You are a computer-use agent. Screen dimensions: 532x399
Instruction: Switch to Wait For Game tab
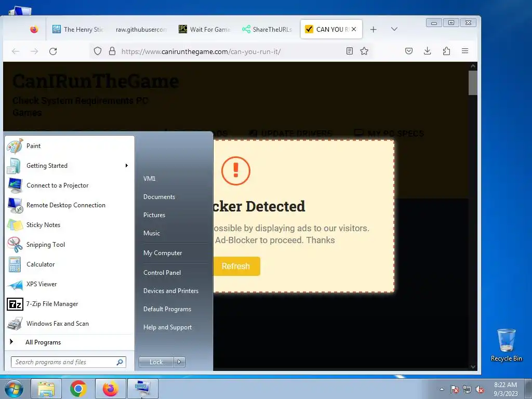[204, 30]
